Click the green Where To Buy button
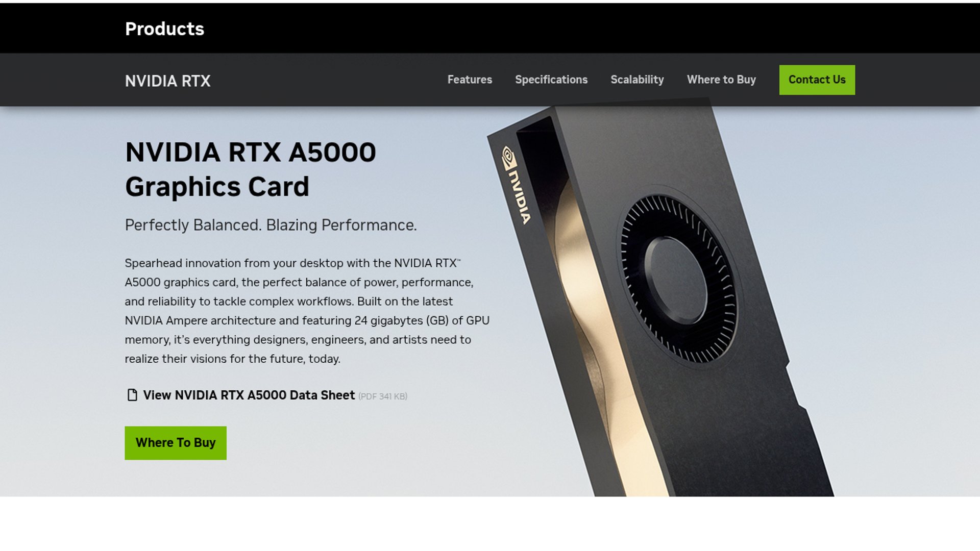Image resolution: width=980 pixels, height=551 pixels. pos(176,443)
